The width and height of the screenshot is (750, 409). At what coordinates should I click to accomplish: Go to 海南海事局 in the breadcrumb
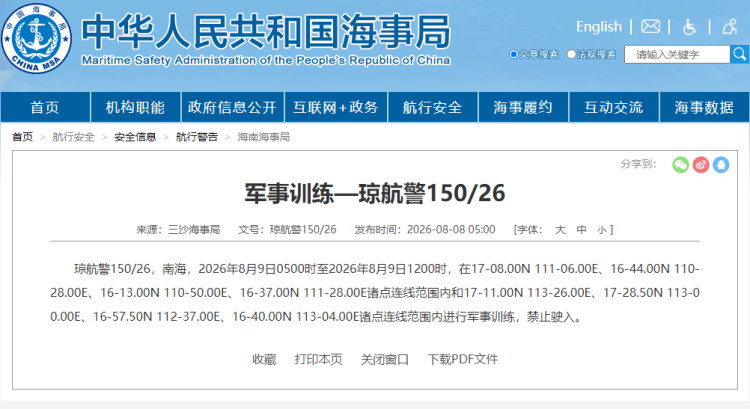[x=264, y=137]
